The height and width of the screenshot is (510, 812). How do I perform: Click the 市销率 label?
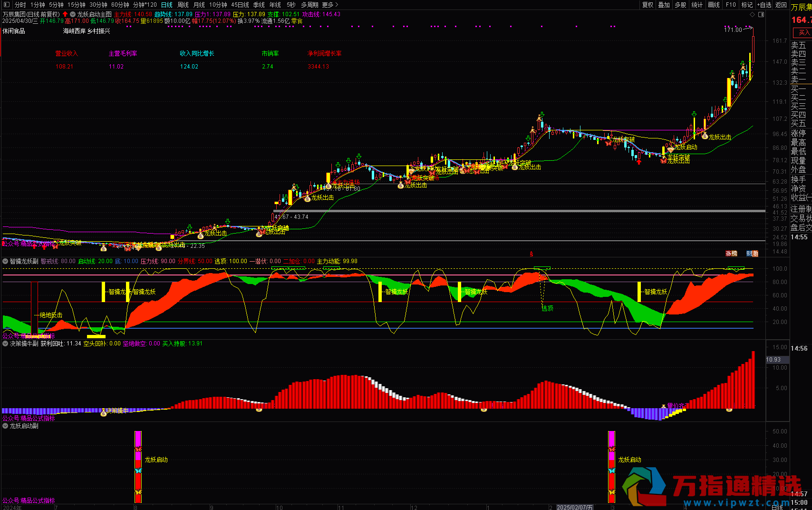(x=270, y=53)
